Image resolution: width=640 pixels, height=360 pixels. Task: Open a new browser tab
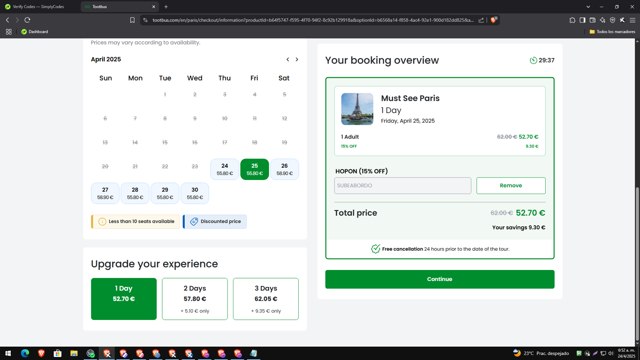(166, 7)
